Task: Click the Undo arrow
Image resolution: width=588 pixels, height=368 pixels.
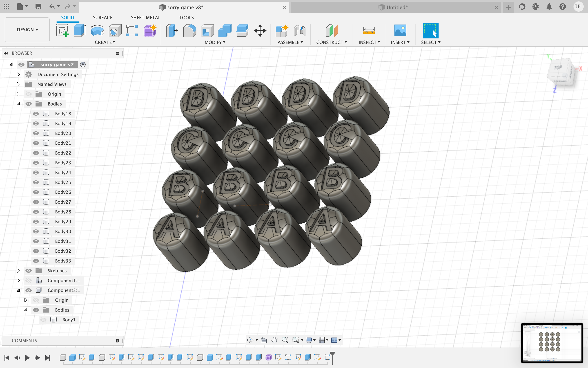Action: (52, 7)
